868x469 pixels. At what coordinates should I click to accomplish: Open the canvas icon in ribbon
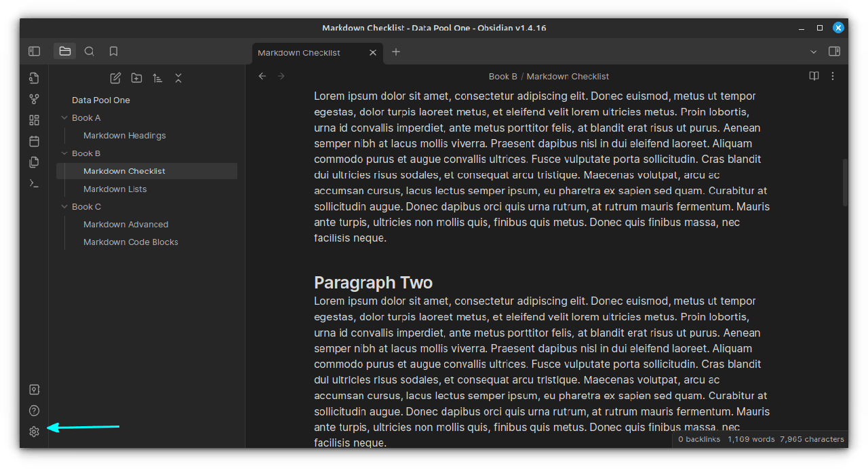(34, 120)
